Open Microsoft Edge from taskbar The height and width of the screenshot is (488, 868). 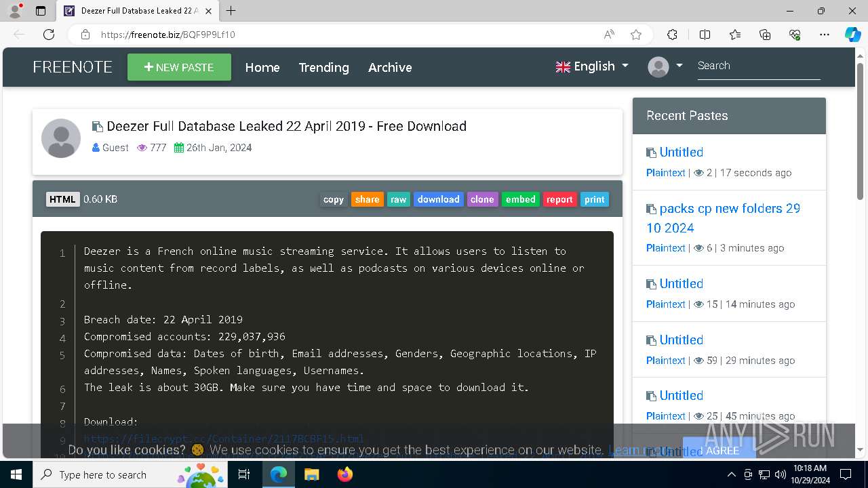pos(279,474)
